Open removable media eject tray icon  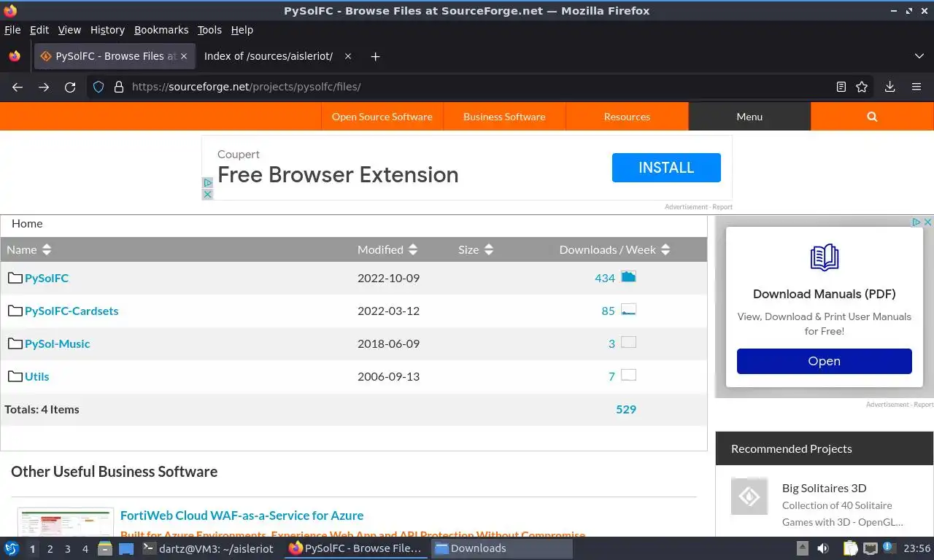click(x=802, y=548)
